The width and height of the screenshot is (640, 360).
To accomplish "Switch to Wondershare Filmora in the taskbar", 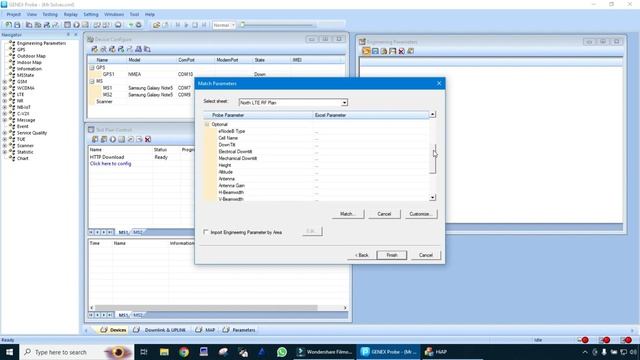I will click(x=325, y=352).
